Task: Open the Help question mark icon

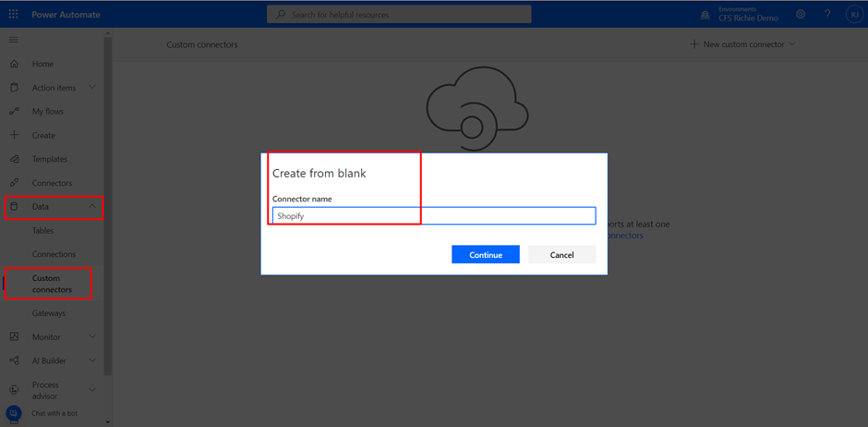Action: point(827,15)
